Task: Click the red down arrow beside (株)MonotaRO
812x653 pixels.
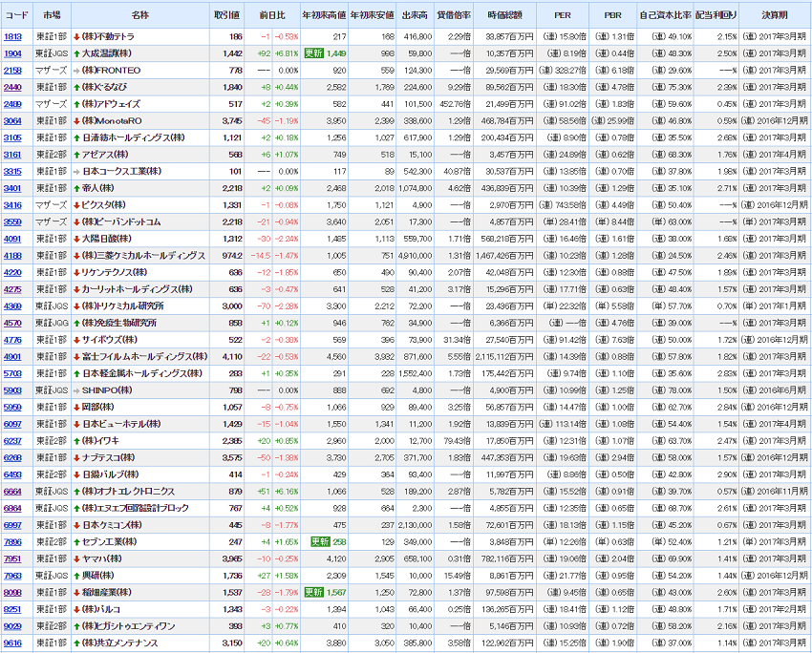Action: click(x=76, y=121)
